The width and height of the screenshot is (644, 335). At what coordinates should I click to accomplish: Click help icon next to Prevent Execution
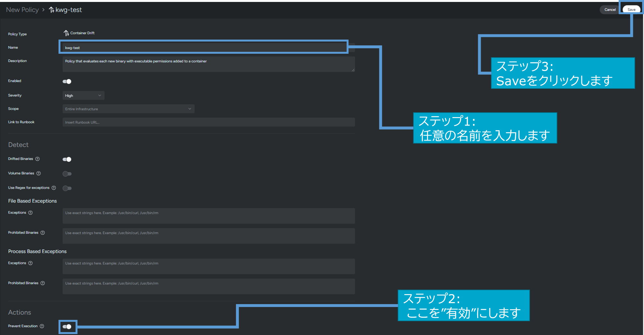point(42,326)
